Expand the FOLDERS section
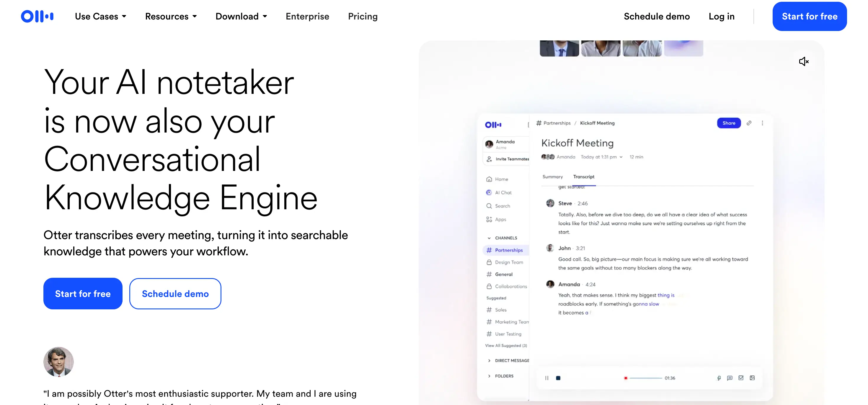 (x=501, y=376)
